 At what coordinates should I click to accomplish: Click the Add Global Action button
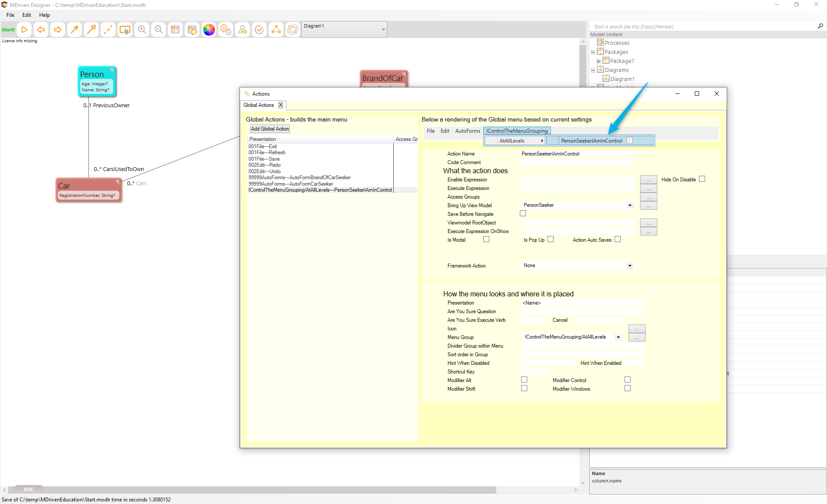(x=270, y=129)
